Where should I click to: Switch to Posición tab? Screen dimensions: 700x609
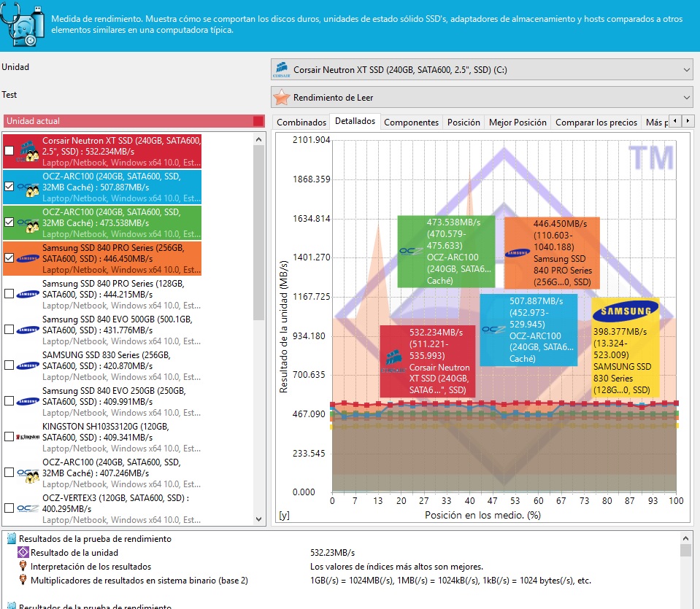(x=464, y=123)
